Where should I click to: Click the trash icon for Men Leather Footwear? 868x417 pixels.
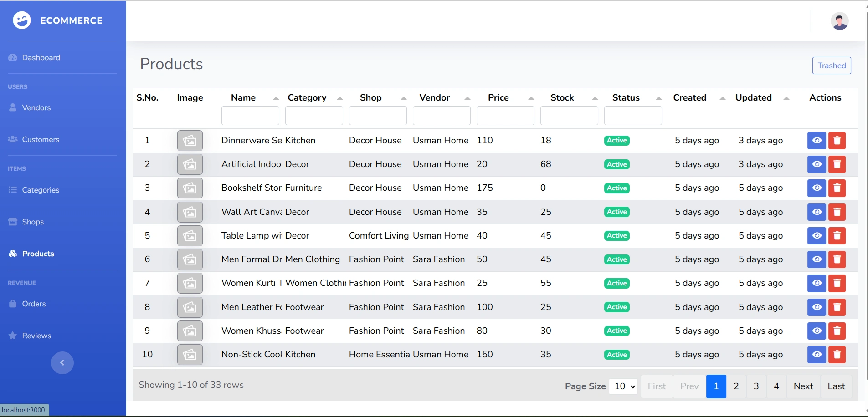click(x=837, y=307)
